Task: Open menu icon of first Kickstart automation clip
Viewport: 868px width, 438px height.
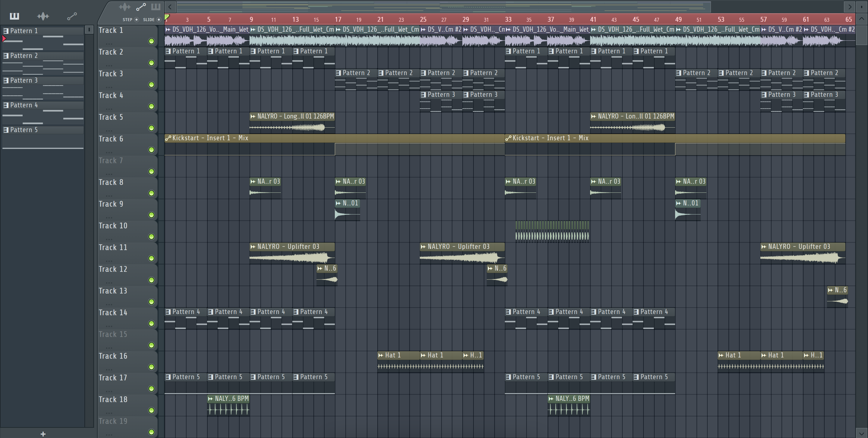Action: (168, 138)
